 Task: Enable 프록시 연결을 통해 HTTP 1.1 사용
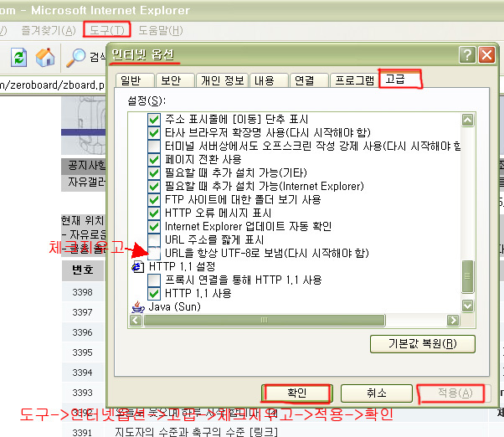154,280
